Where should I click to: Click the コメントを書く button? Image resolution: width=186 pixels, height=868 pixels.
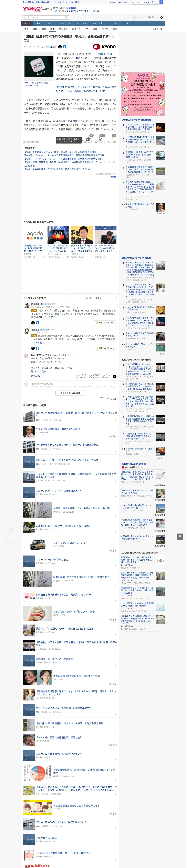[93, 298]
